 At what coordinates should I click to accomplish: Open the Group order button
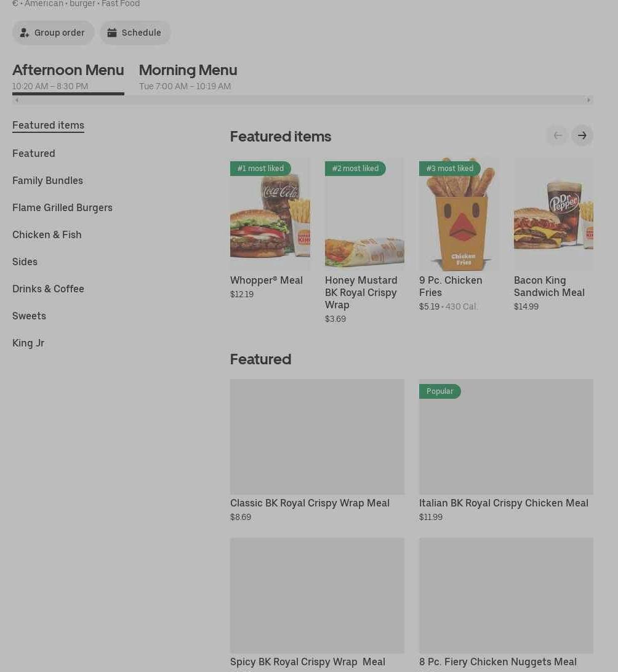53,33
